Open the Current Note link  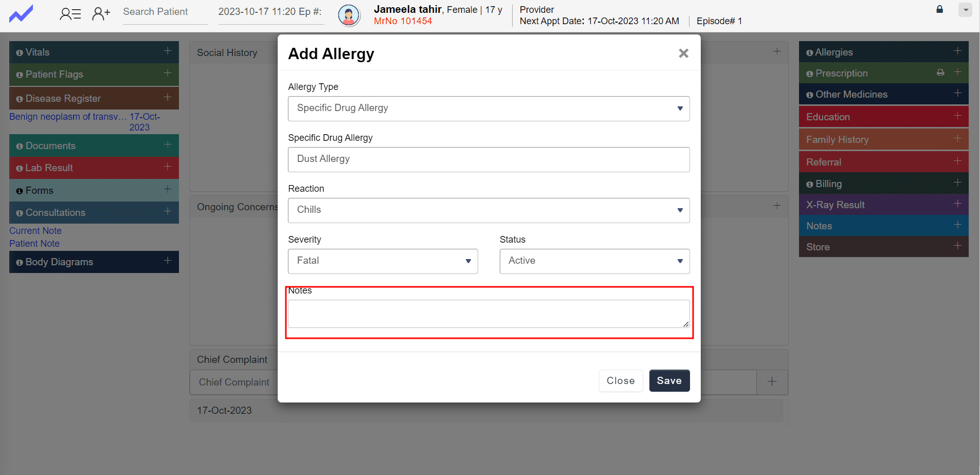(35, 231)
